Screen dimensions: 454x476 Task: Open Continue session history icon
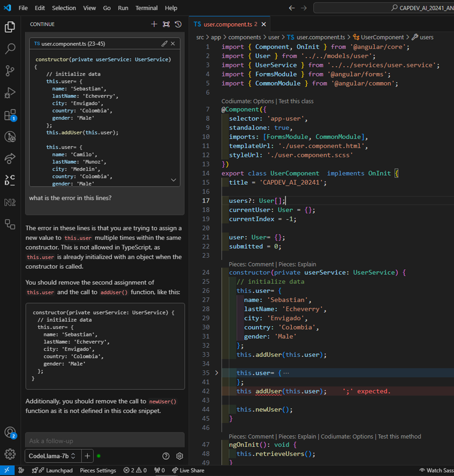coord(178,24)
